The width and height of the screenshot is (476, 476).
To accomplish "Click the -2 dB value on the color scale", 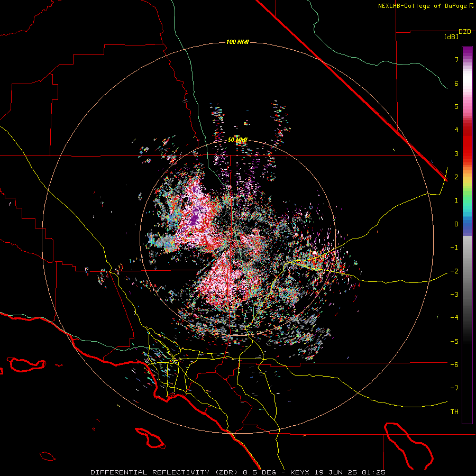I will coord(454,271).
